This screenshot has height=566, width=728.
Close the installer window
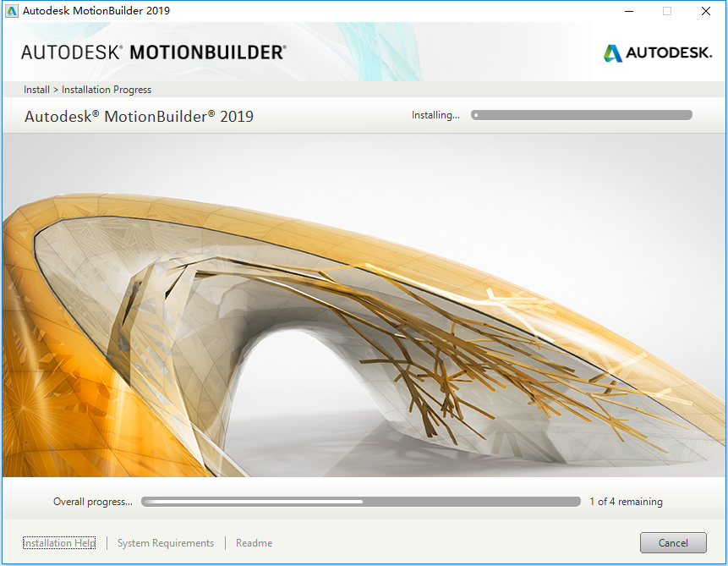click(706, 11)
